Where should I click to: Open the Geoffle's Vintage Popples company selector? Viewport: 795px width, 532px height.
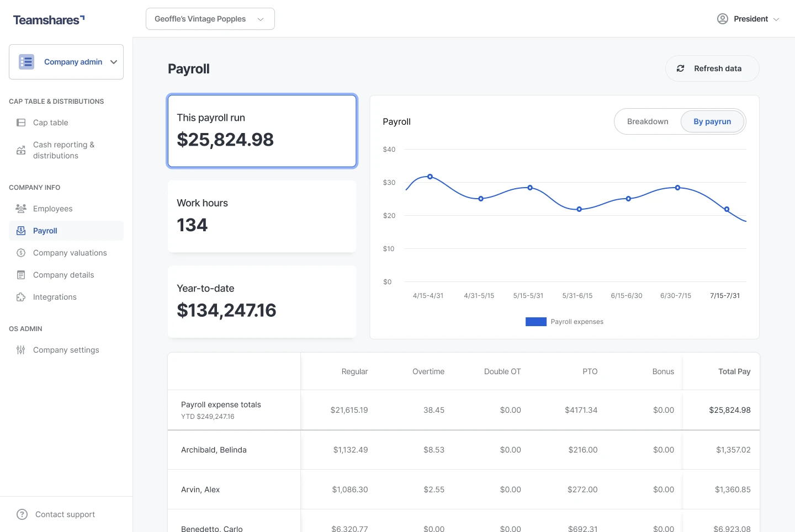[210, 18]
